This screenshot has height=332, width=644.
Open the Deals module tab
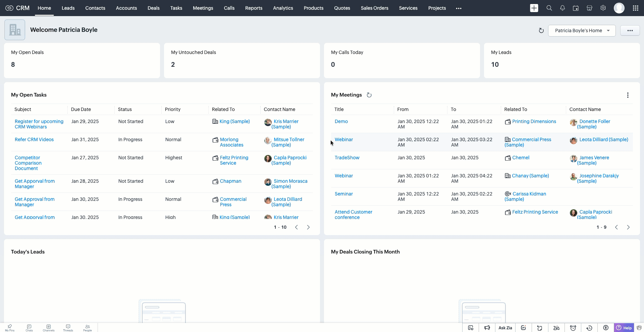tap(154, 8)
